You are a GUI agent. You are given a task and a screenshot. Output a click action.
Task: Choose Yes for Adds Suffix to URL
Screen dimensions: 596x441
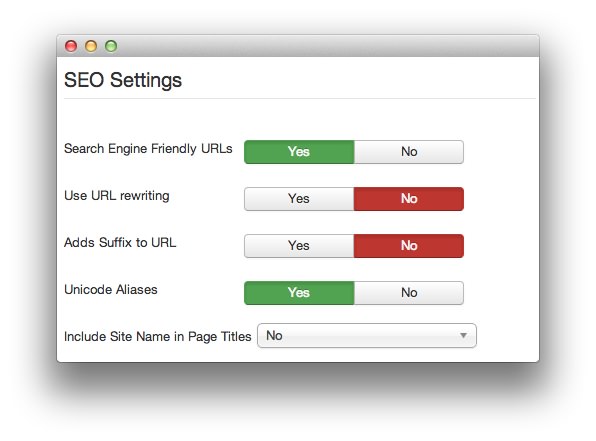pos(299,246)
